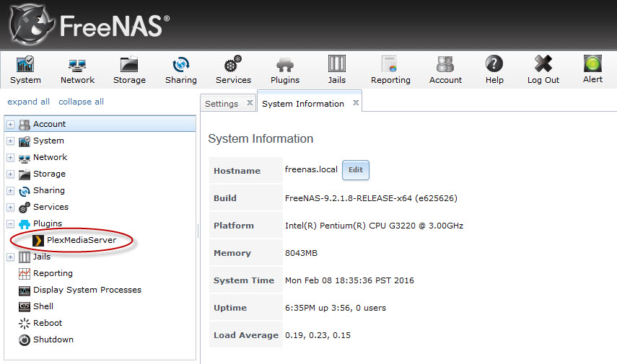Select the System Information tab

[303, 104]
